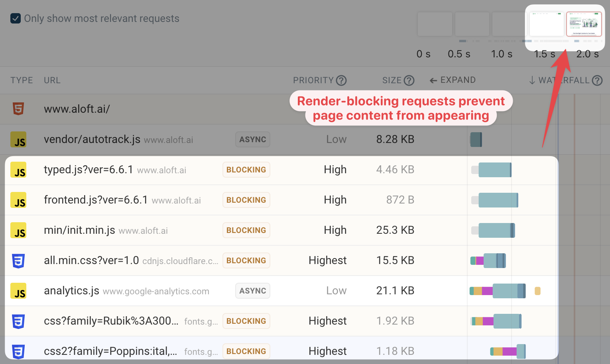
Task: Select the highlighted final filmstrip screenshot
Action: [x=584, y=24]
